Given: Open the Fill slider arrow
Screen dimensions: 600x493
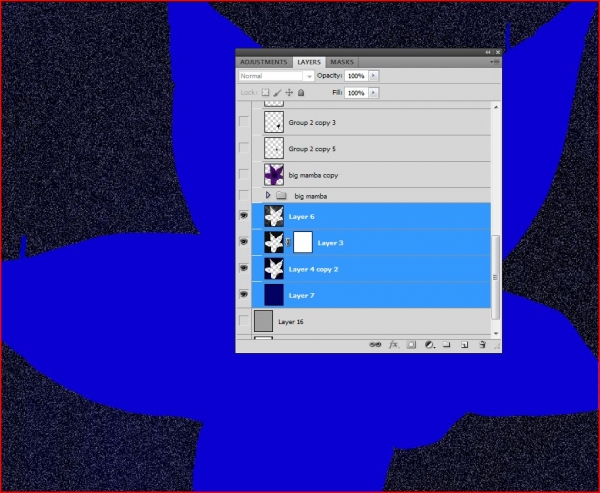Looking at the screenshot, I should click(x=373, y=93).
